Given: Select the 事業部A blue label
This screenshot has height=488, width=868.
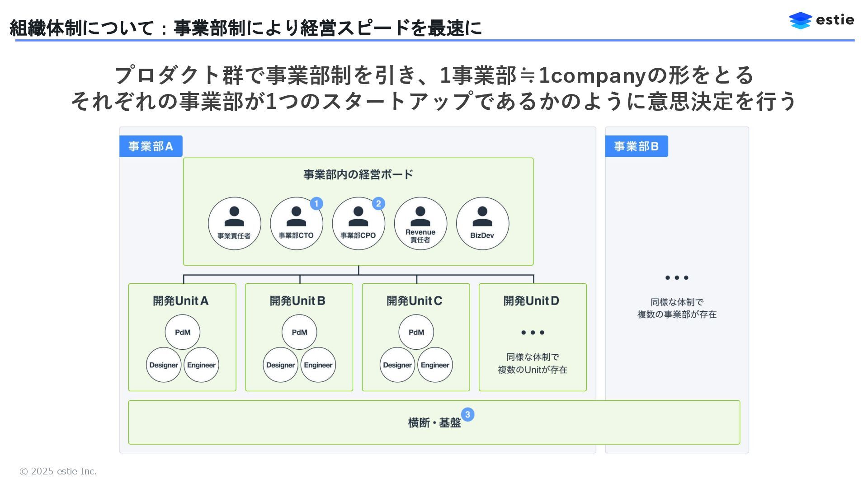Looking at the screenshot, I should (x=151, y=146).
